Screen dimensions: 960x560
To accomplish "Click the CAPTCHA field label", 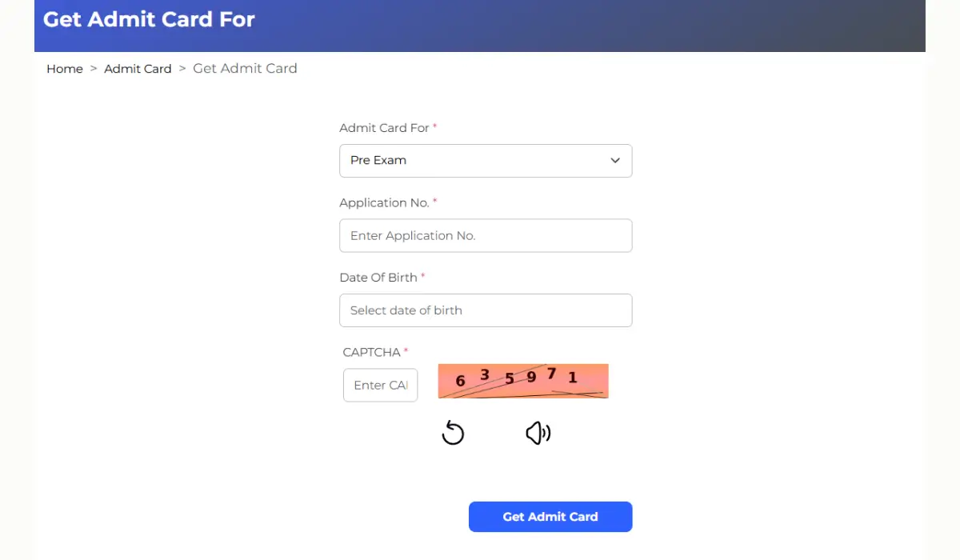I will tap(371, 353).
